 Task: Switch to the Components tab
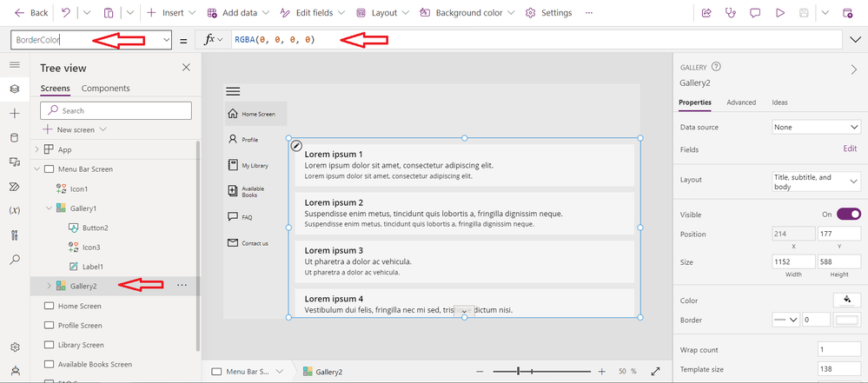click(x=106, y=89)
